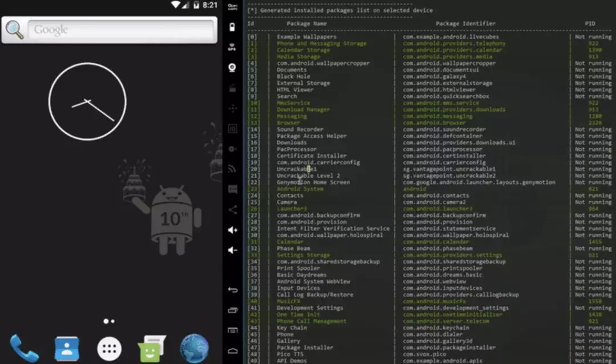Image resolution: width=616 pixels, height=364 pixels.
Task: Open the app drawer from the dock
Action: (x=109, y=349)
